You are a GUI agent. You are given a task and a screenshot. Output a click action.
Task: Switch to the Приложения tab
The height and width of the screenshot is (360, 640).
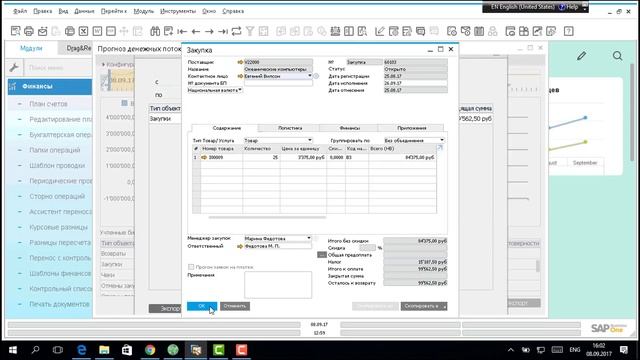(412, 128)
